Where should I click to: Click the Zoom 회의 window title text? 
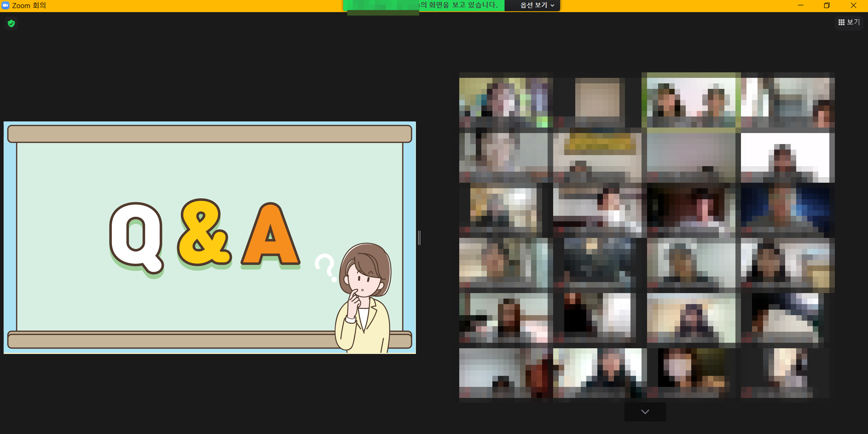pyautogui.click(x=29, y=5)
